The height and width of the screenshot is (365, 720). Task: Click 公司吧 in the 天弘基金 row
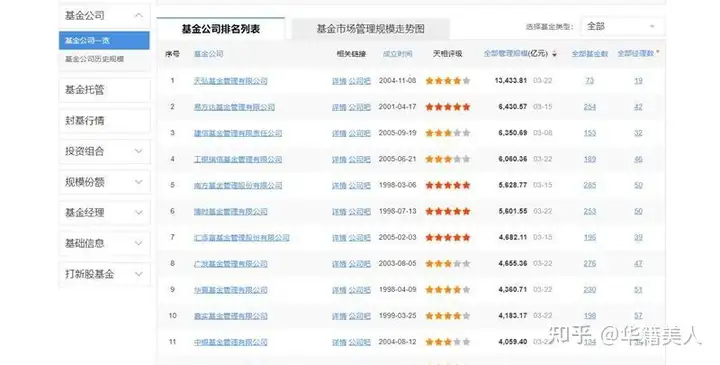click(360, 81)
